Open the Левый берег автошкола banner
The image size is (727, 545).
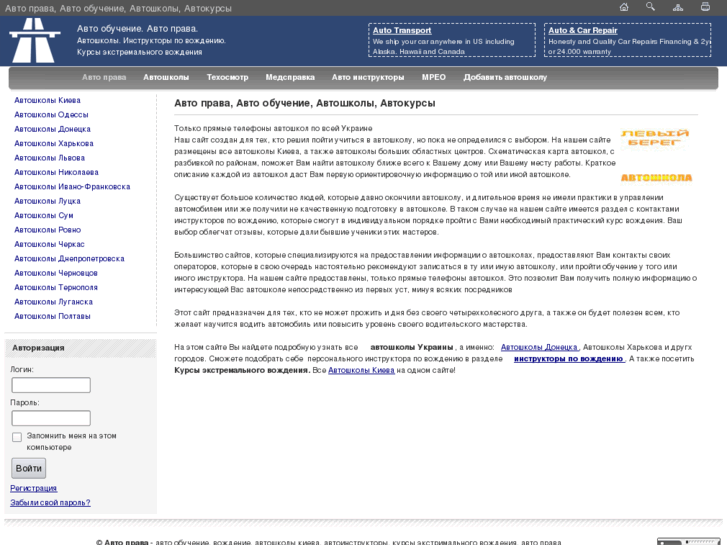656,157
